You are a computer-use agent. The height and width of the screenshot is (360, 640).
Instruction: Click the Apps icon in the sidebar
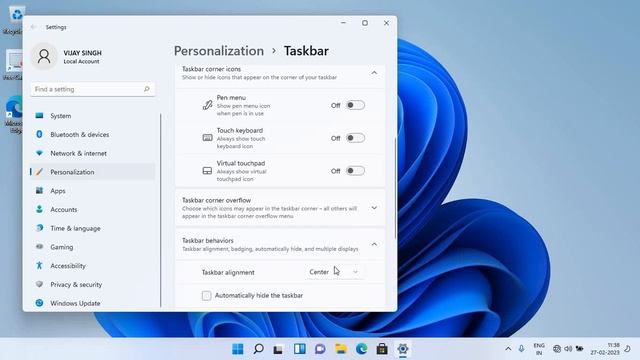coord(39,191)
